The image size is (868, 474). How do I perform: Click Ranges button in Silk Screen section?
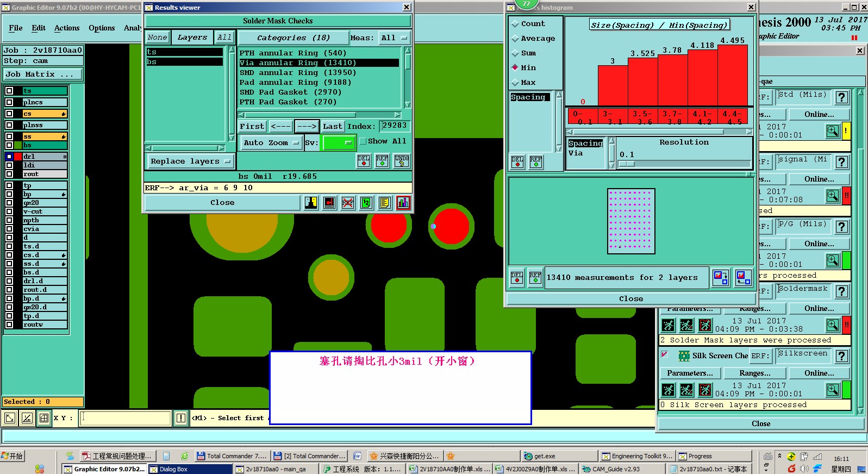(x=755, y=373)
